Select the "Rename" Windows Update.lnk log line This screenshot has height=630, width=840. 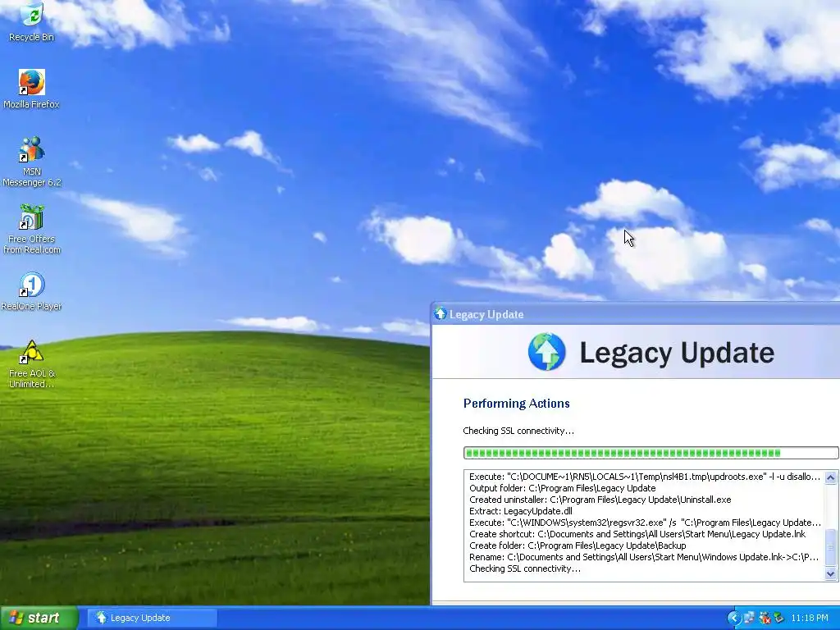(x=644, y=557)
